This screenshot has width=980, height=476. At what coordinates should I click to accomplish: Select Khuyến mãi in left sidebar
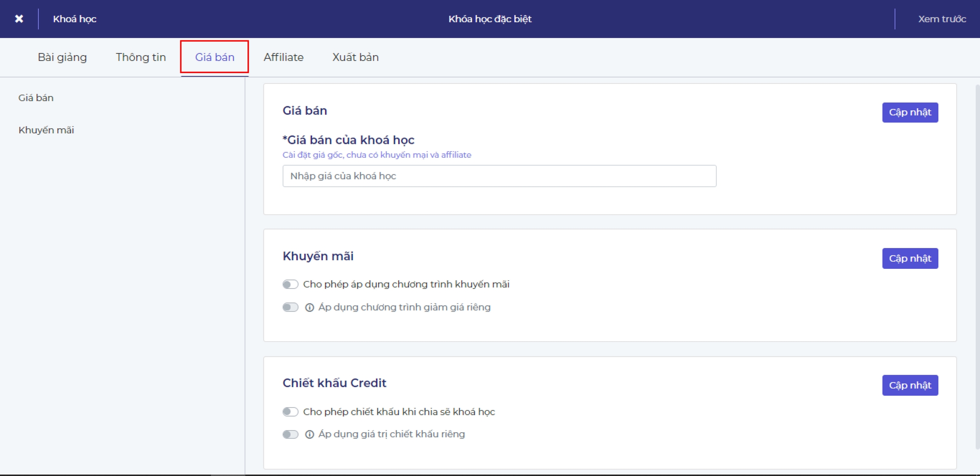[46, 130]
